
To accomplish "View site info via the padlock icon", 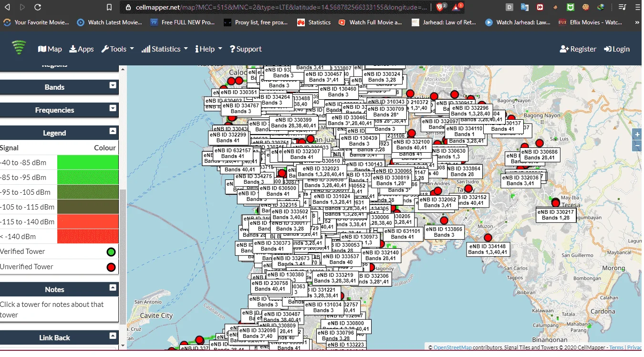I will [x=128, y=8].
